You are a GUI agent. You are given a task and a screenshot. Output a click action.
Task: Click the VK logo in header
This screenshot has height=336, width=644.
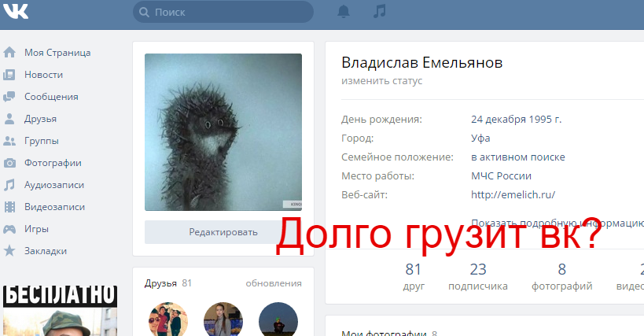coord(16,11)
